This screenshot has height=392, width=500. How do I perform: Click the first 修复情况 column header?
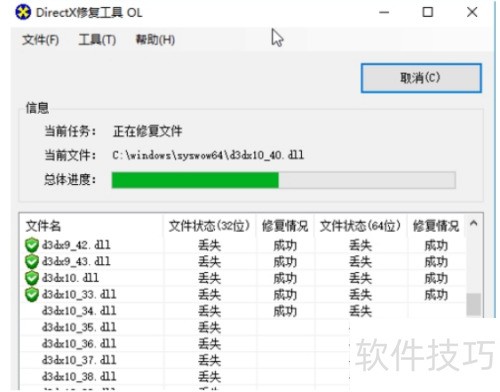pos(285,226)
